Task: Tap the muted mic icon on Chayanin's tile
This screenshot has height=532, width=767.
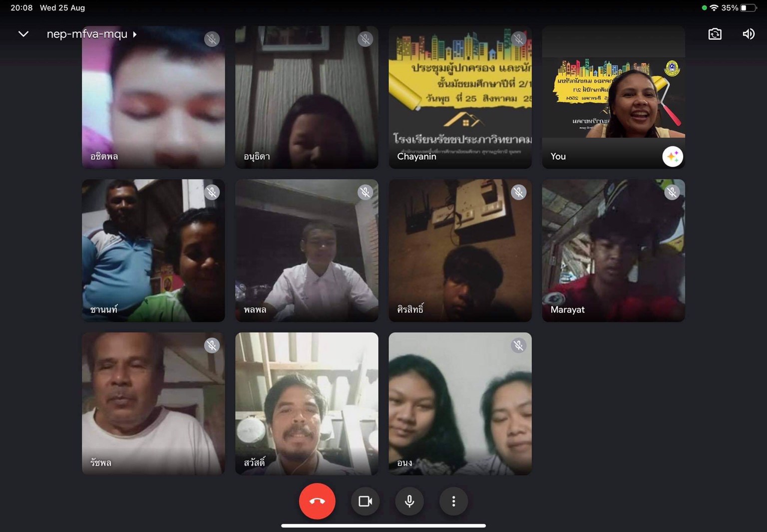Action: coord(518,39)
